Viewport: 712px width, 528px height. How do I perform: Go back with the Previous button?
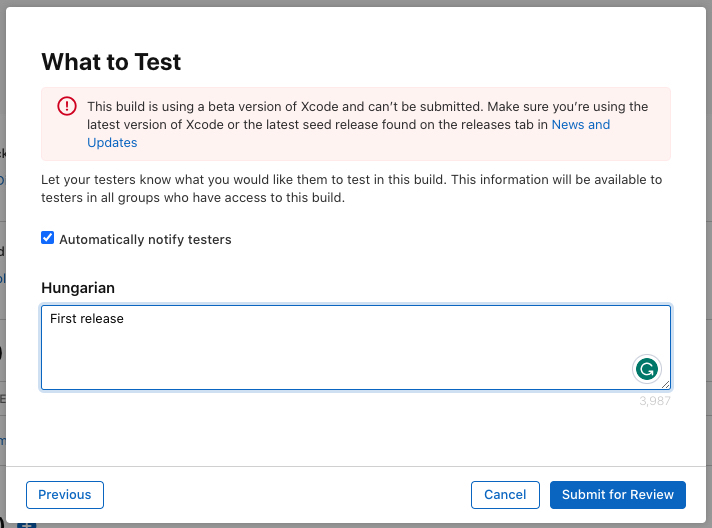(x=65, y=494)
